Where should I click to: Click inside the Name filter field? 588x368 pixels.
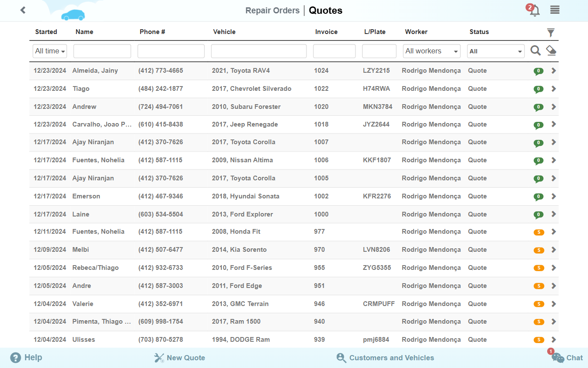(x=102, y=51)
